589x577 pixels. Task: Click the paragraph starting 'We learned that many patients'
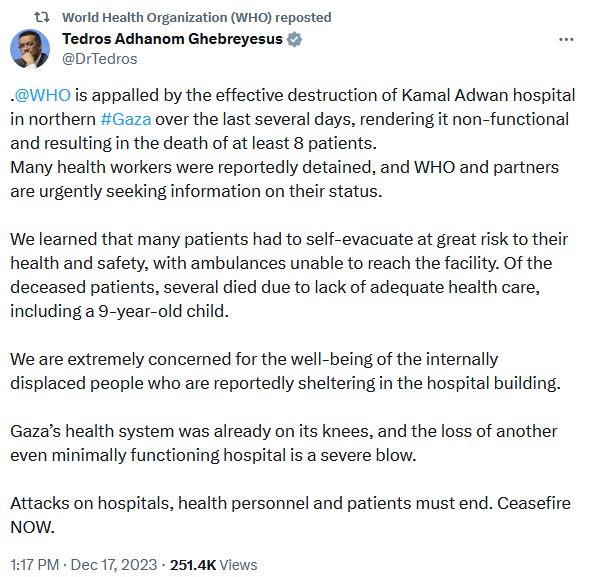pos(289,275)
